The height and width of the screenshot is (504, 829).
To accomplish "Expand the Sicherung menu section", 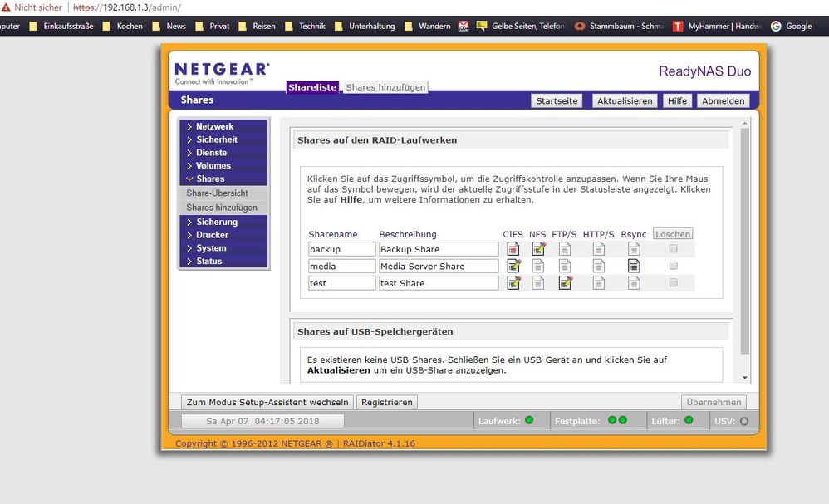I will (223, 222).
